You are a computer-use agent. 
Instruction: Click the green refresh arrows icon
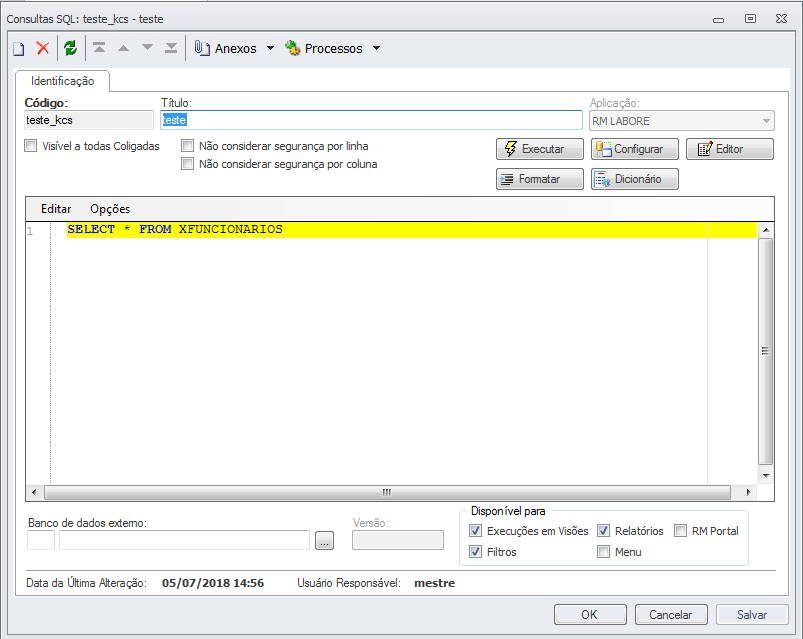pyautogui.click(x=70, y=48)
